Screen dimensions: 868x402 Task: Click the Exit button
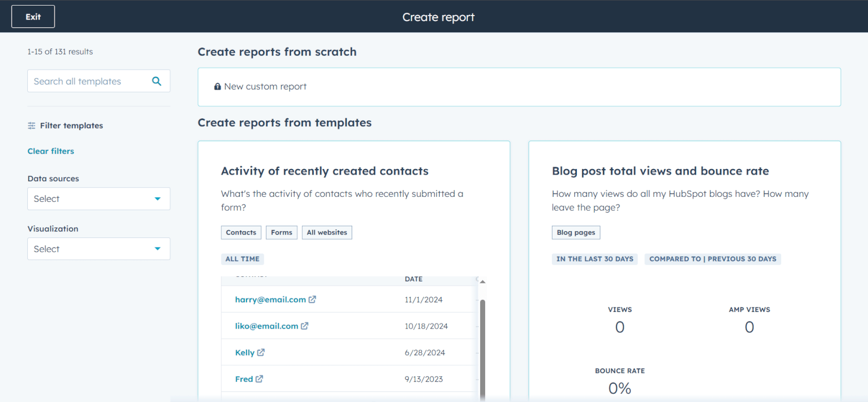click(x=33, y=17)
